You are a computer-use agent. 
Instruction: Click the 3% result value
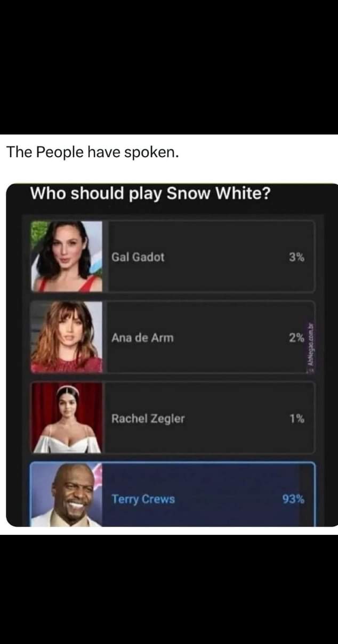point(297,257)
